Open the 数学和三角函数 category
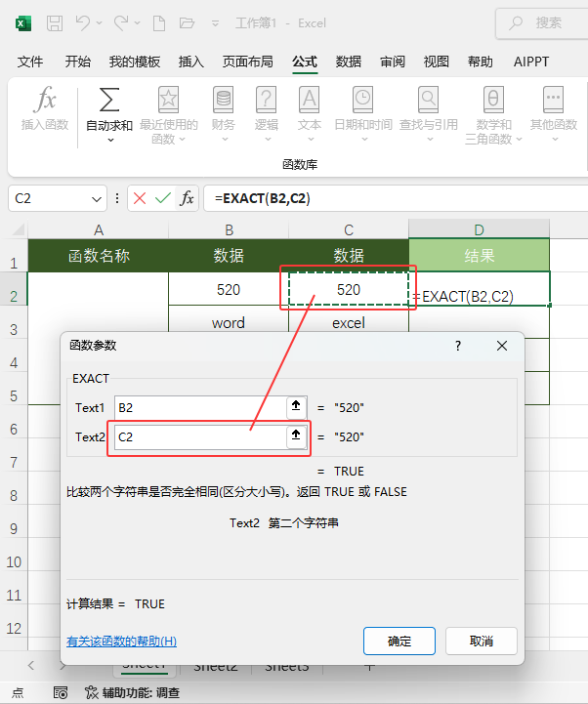Image resolution: width=588 pixels, height=704 pixels. point(493,115)
